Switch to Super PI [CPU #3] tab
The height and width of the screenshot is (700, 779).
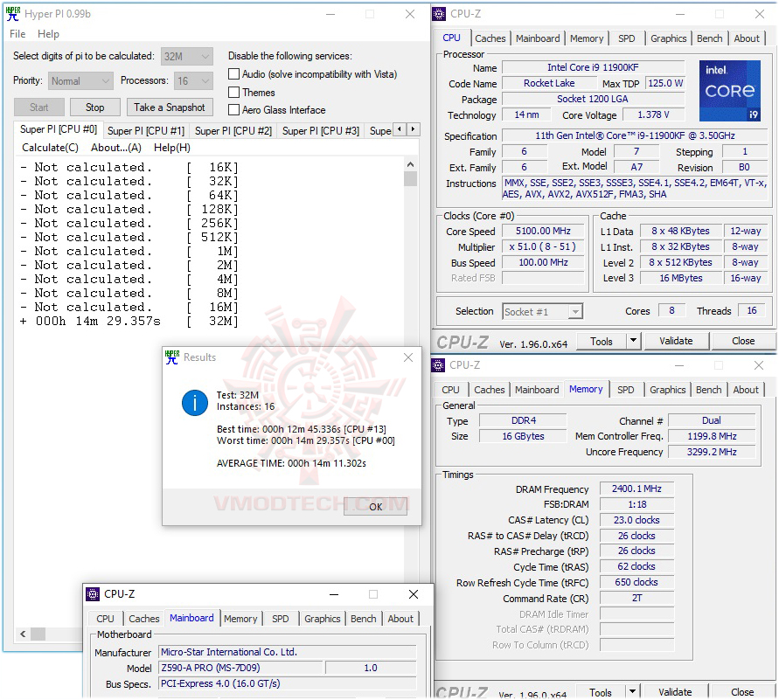point(321,130)
